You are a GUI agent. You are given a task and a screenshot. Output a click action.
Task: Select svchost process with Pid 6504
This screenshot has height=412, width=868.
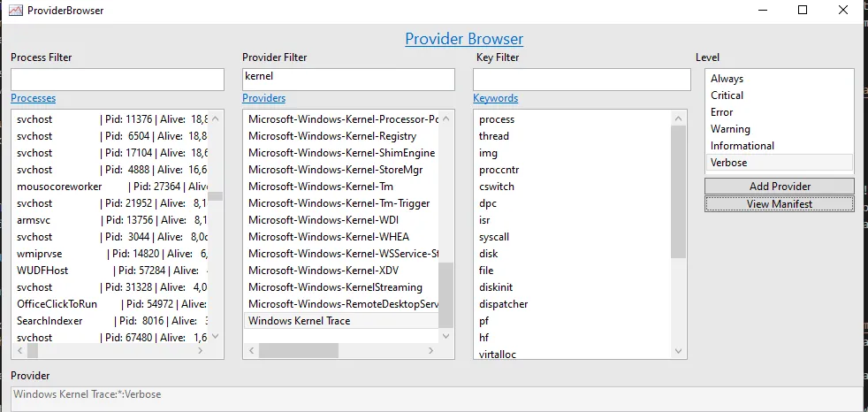110,135
